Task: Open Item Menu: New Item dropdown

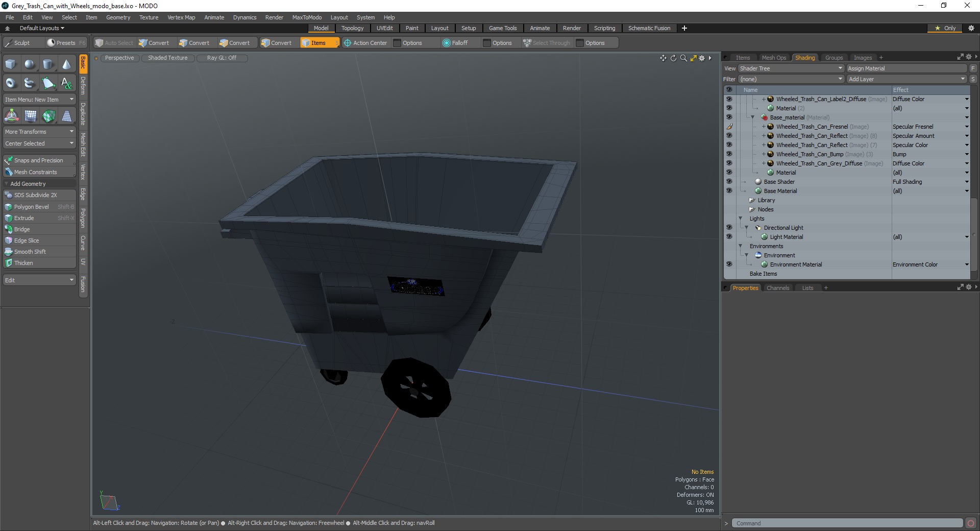Action: tap(39, 100)
